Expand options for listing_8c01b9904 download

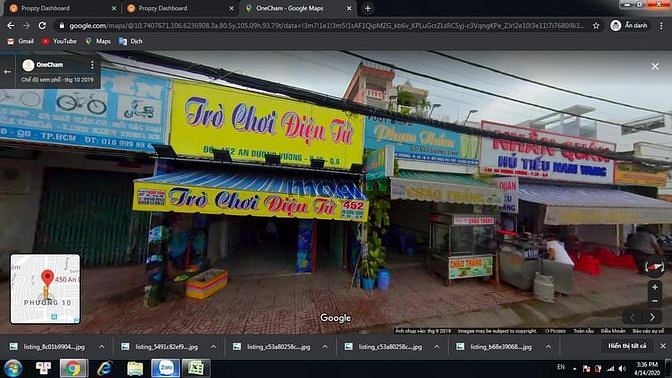tap(102, 347)
